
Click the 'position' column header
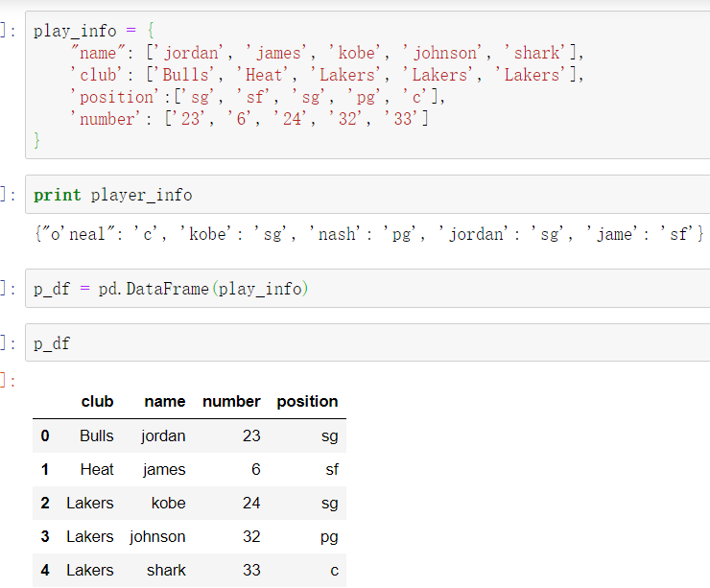pyautogui.click(x=307, y=402)
